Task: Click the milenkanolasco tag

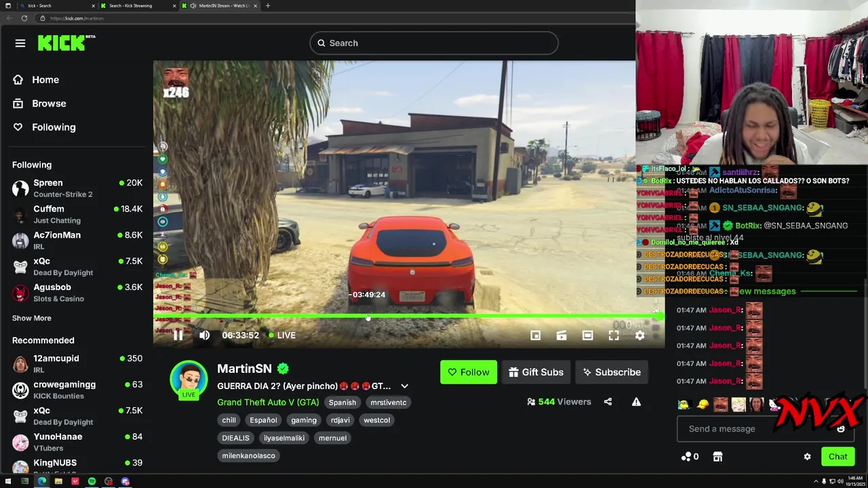Action: tap(248, 455)
